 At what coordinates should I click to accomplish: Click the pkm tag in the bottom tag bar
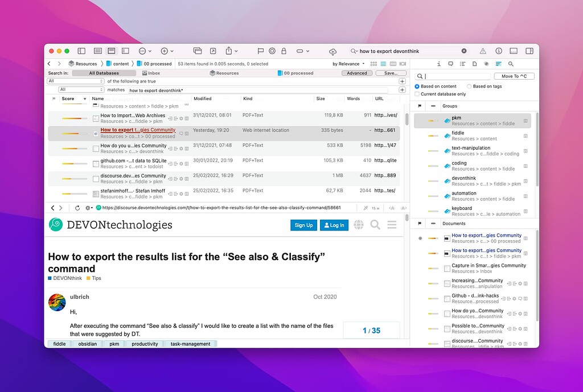[114, 344]
